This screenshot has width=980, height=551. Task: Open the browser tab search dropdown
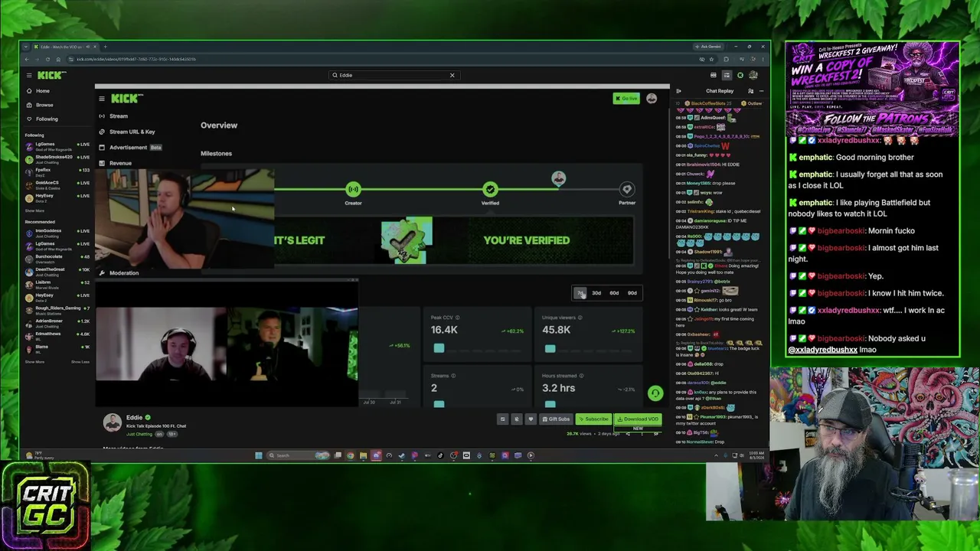[25, 47]
